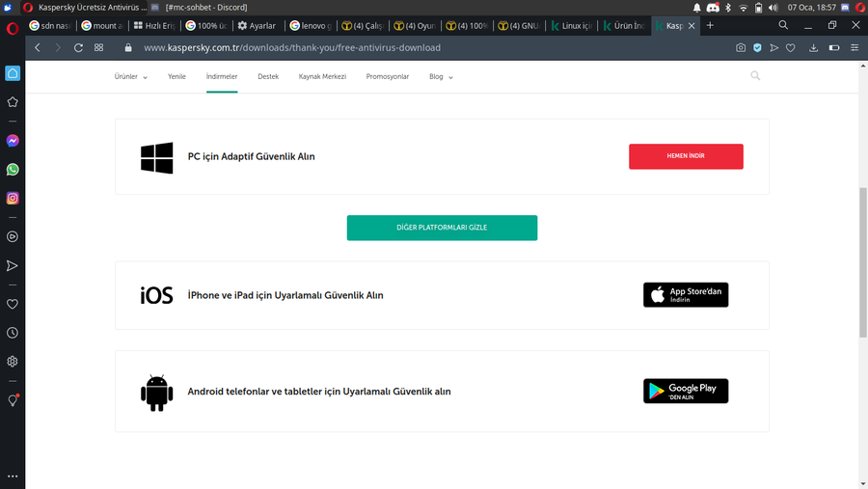This screenshot has width=868, height=489.
Task: Select the İndirmeler menu item
Action: 222,76
